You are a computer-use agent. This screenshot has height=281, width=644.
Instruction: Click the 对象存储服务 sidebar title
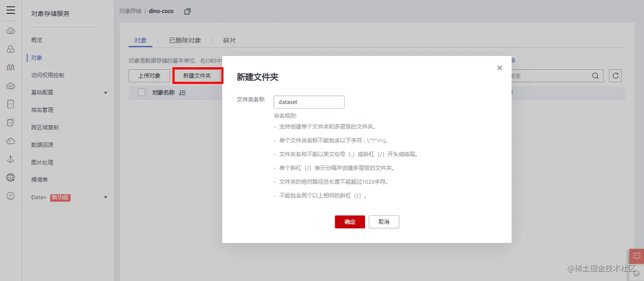tap(50, 14)
